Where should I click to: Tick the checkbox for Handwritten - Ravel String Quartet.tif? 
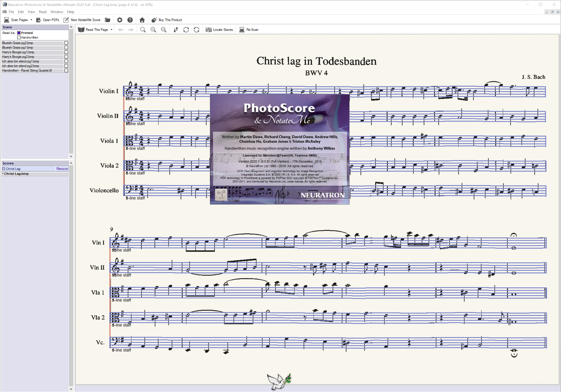pos(66,71)
